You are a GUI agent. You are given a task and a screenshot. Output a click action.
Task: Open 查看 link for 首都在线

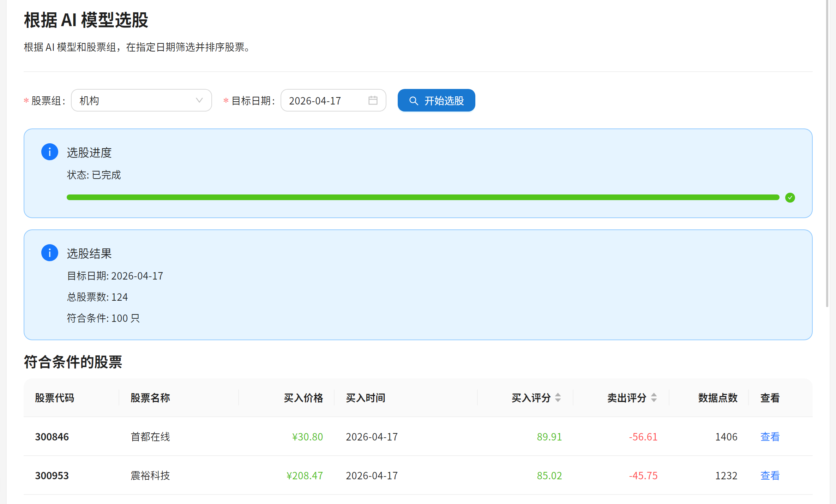pyautogui.click(x=770, y=437)
